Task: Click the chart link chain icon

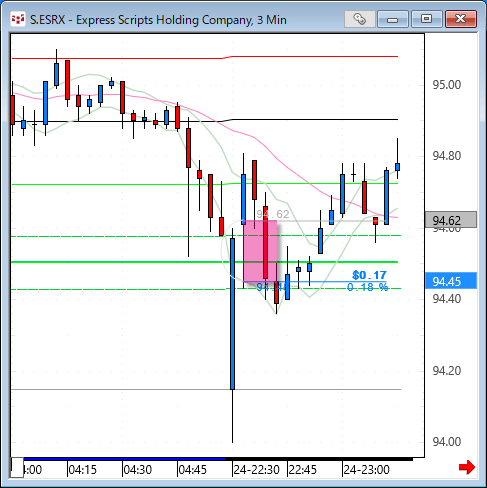Action: pos(359,19)
